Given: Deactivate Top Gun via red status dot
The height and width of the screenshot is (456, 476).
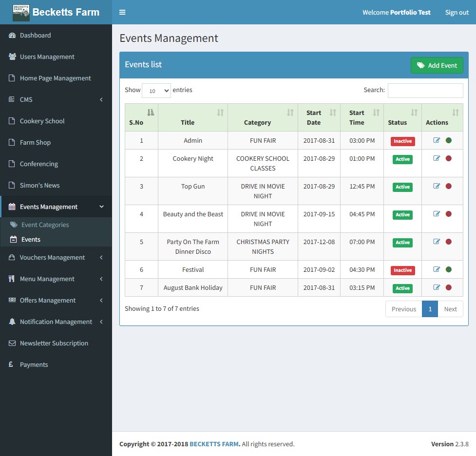Looking at the screenshot, I should coord(449,186).
